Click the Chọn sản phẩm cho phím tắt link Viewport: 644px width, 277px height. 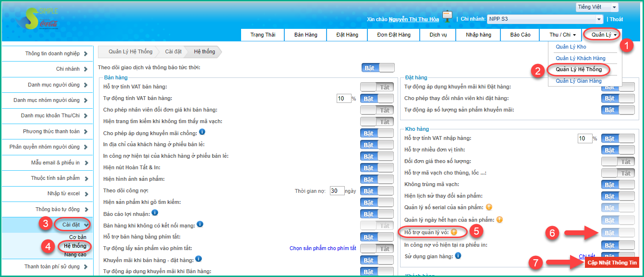[323, 249]
